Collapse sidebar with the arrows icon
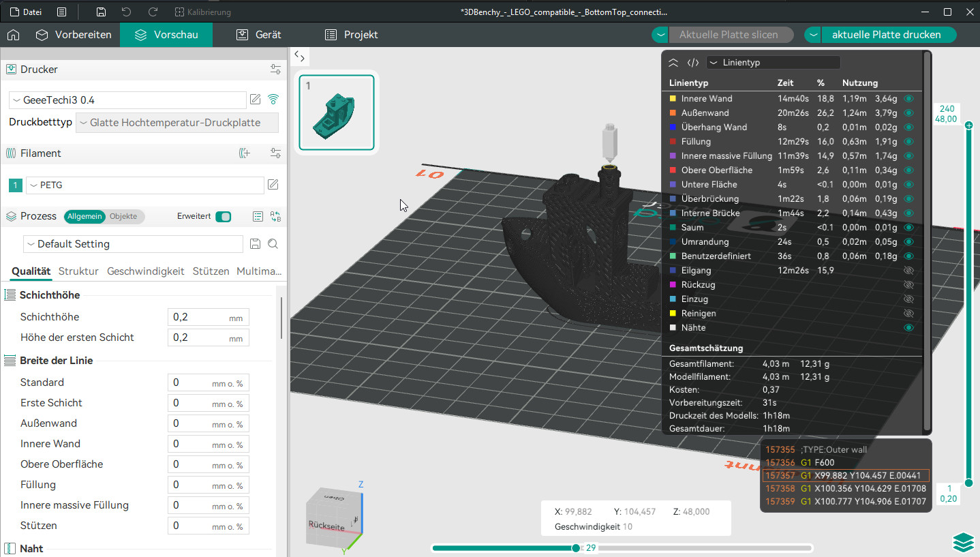The image size is (980, 557). coord(299,57)
